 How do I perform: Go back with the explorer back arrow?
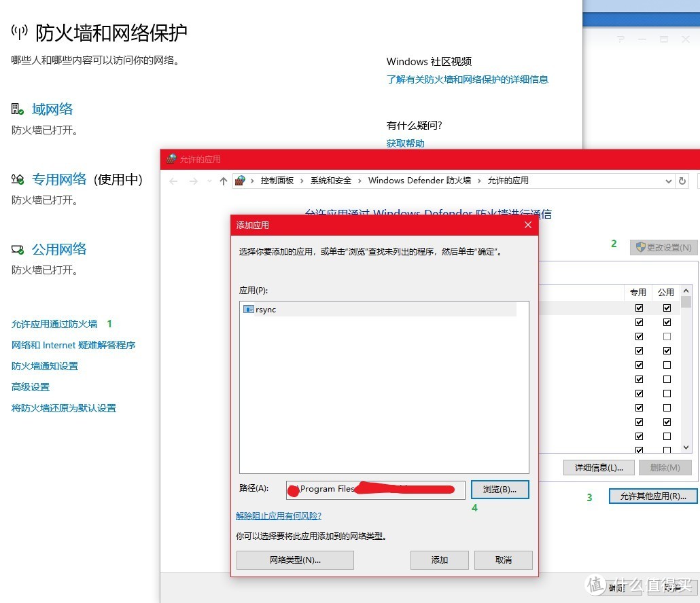(174, 181)
